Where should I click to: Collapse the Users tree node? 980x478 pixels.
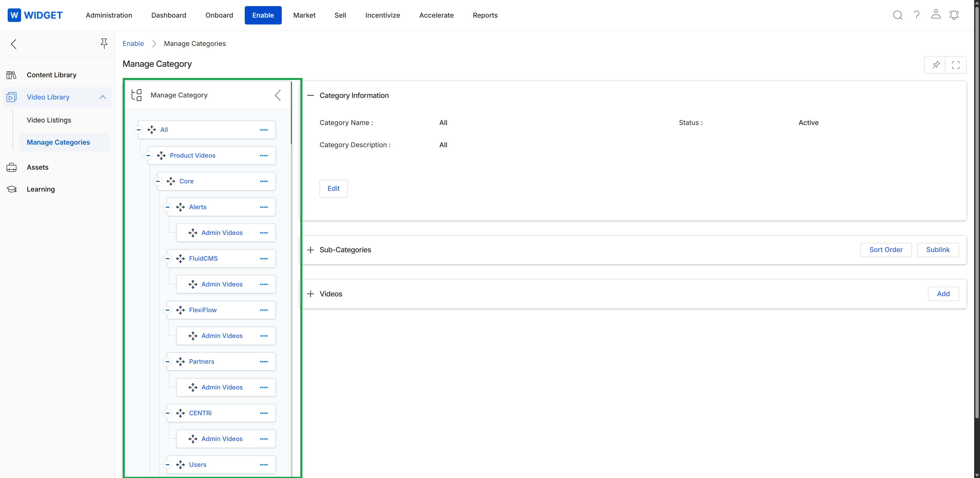coord(167,465)
